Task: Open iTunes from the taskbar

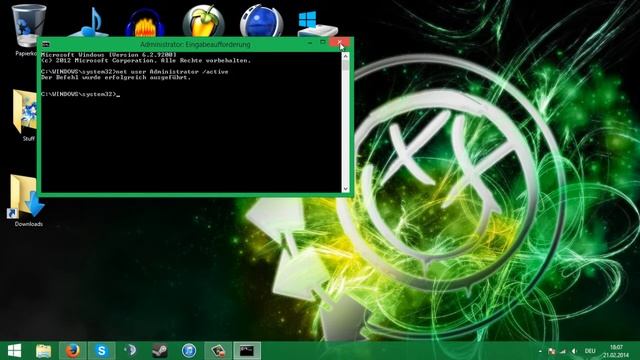Action: coord(189,351)
